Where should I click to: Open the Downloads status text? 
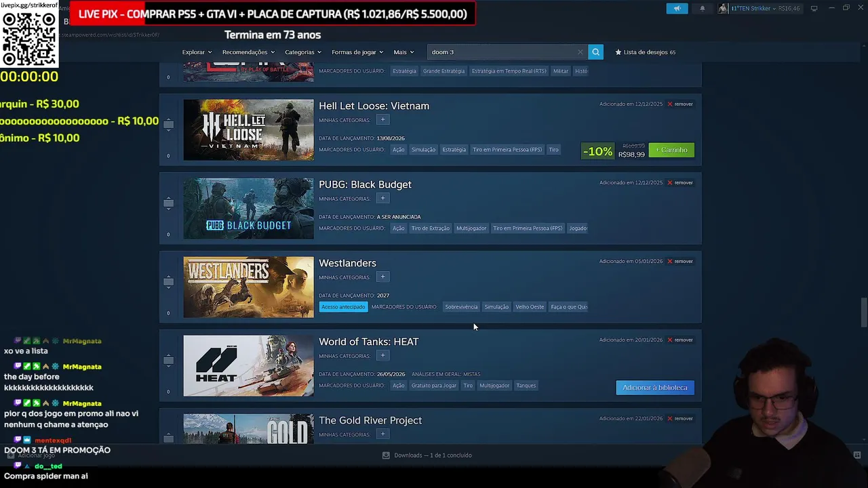433,455
